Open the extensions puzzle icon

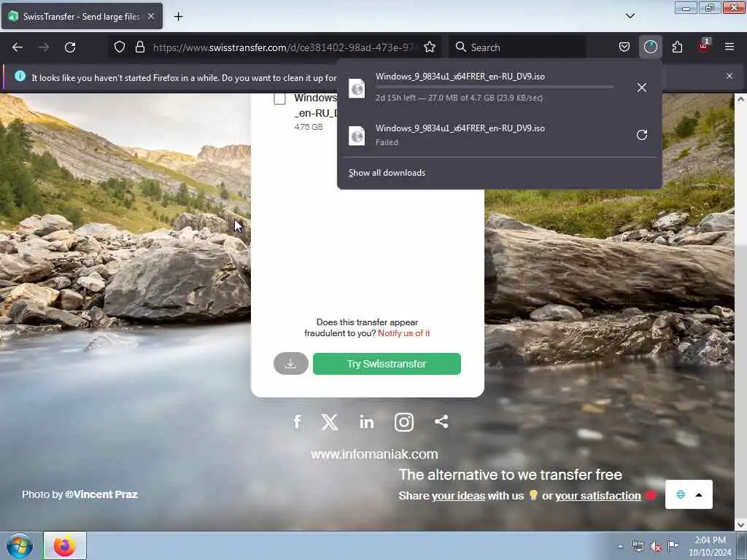[677, 47]
